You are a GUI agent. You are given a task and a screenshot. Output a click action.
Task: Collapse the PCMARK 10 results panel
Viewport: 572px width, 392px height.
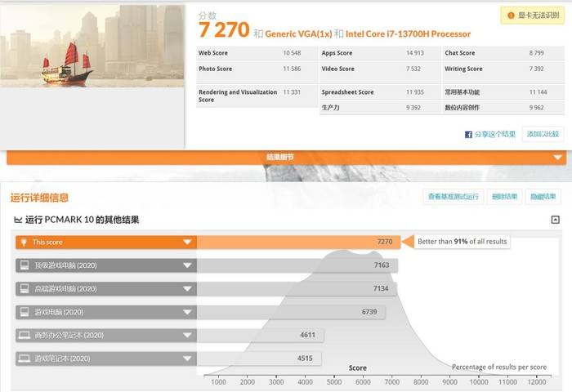coord(555,220)
